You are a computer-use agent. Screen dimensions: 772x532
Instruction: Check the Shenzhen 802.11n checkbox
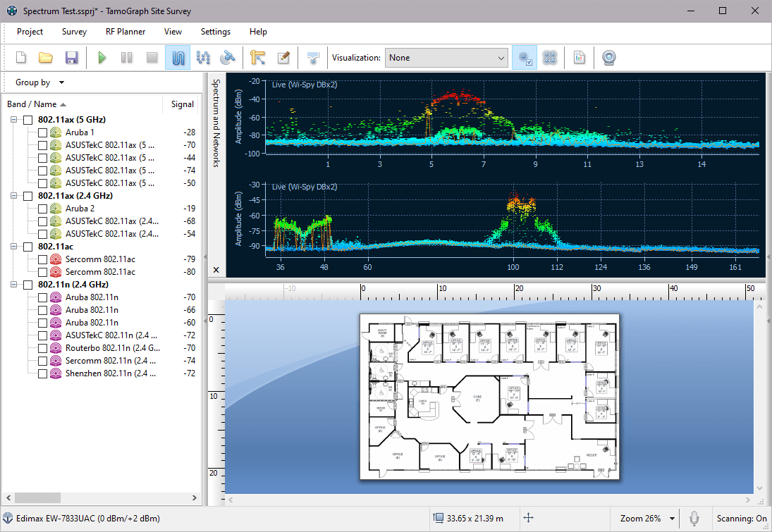pyautogui.click(x=42, y=373)
